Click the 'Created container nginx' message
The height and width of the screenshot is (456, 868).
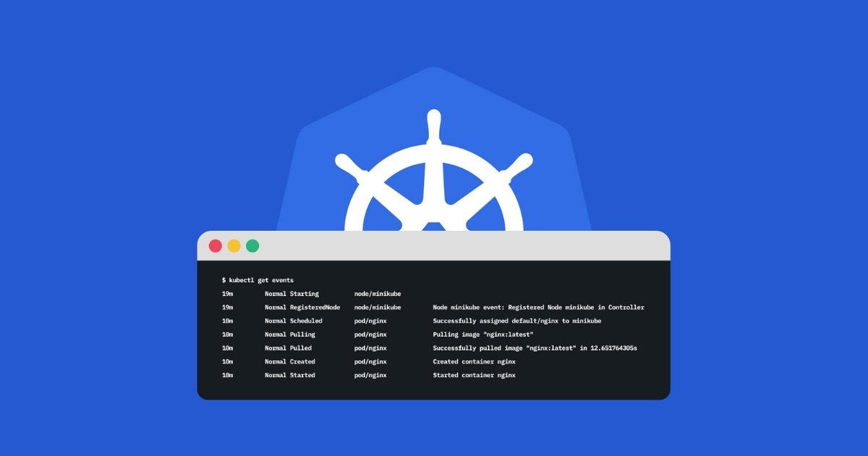[475, 361]
